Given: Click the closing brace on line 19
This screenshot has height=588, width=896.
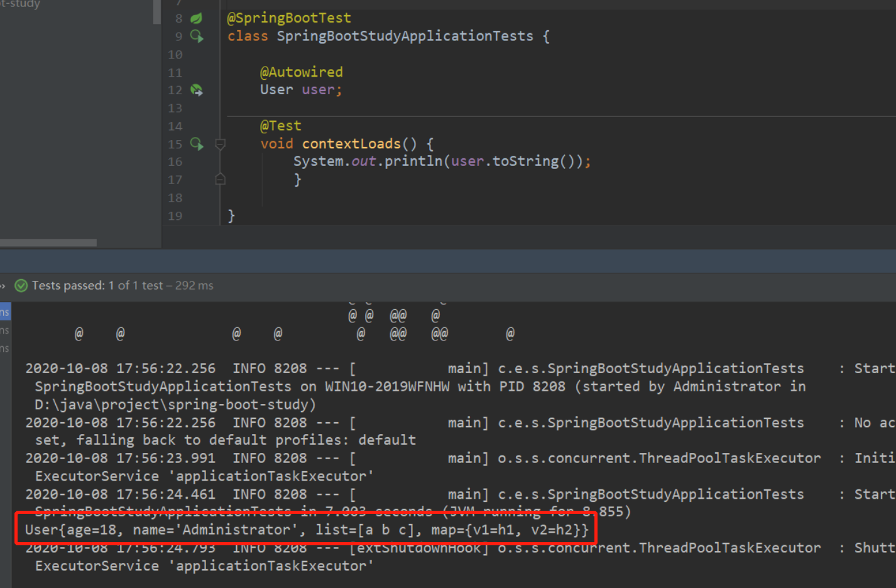Looking at the screenshot, I should click(x=231, y=216).
